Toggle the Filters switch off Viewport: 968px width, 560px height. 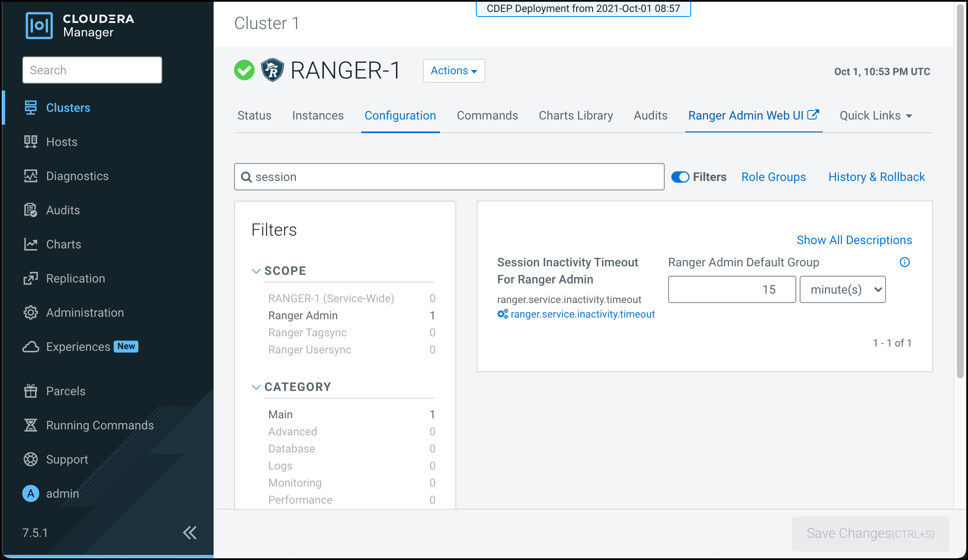pyautogui.click(x=680, y=177)
